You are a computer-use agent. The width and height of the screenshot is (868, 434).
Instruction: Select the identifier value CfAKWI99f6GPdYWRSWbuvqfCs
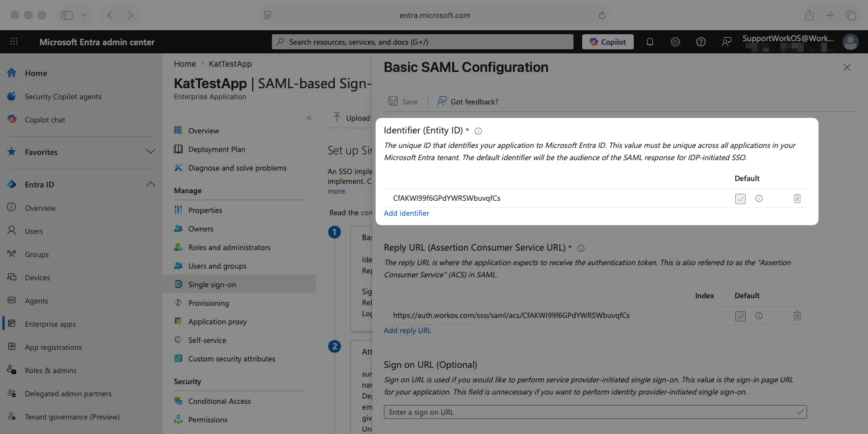click(447, 198)
